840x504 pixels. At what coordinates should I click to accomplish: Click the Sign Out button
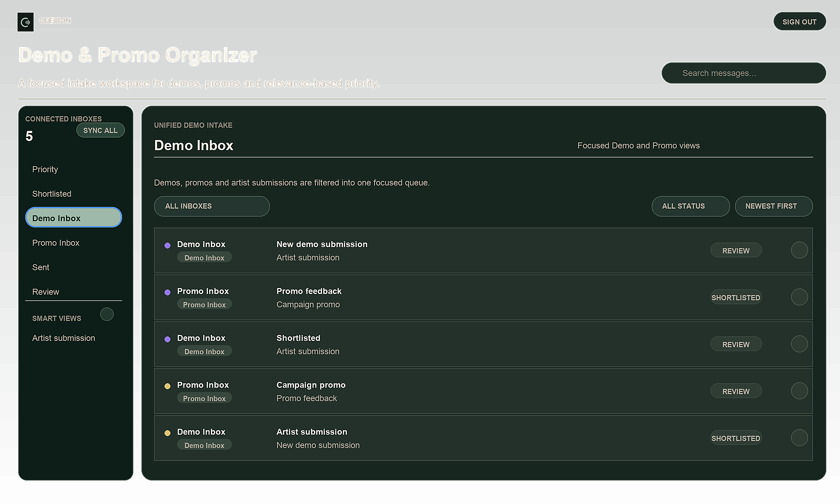click(800, 22)
